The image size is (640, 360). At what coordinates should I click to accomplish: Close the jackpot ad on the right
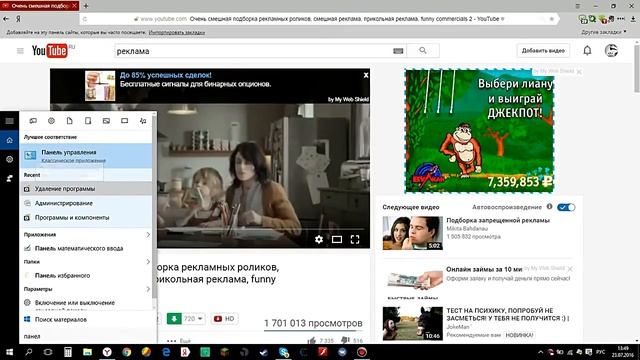pyautogui.click(x=579, y=71)
